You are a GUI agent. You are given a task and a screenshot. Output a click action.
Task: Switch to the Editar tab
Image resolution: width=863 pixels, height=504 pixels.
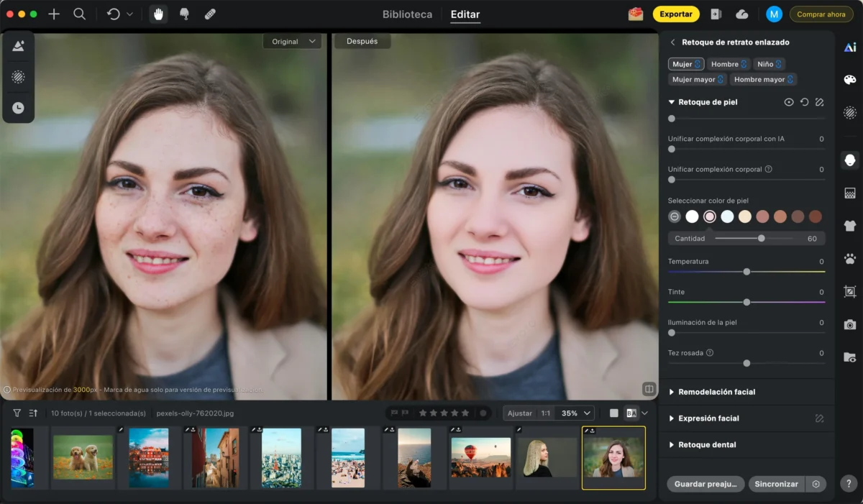point(465,14)
